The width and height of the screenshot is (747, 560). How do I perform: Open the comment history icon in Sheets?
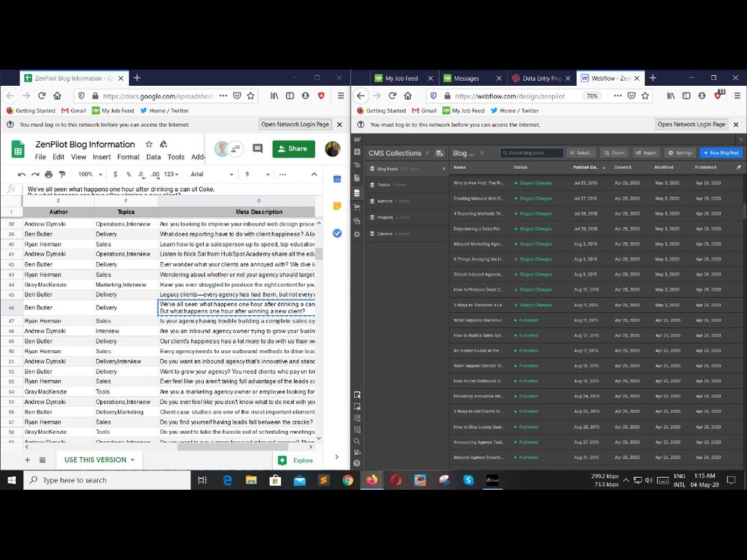(x=258, y=149)
